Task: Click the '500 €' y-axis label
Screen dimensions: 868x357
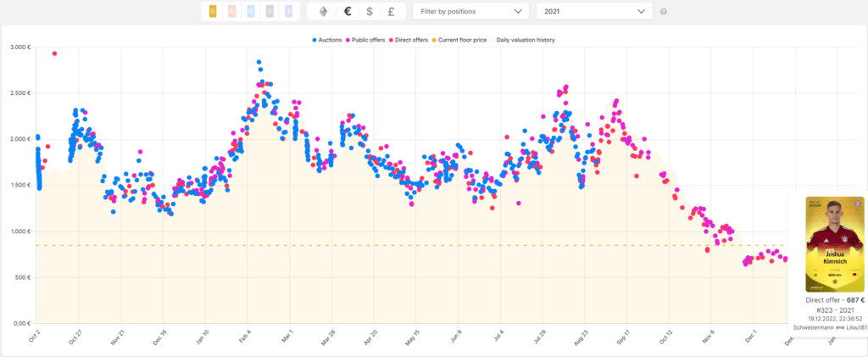Action: click(x=23, y=277)
